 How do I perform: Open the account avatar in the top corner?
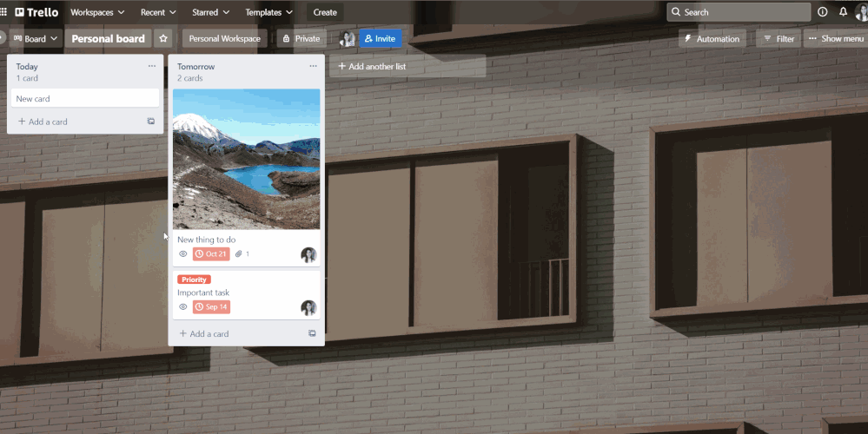863,12
